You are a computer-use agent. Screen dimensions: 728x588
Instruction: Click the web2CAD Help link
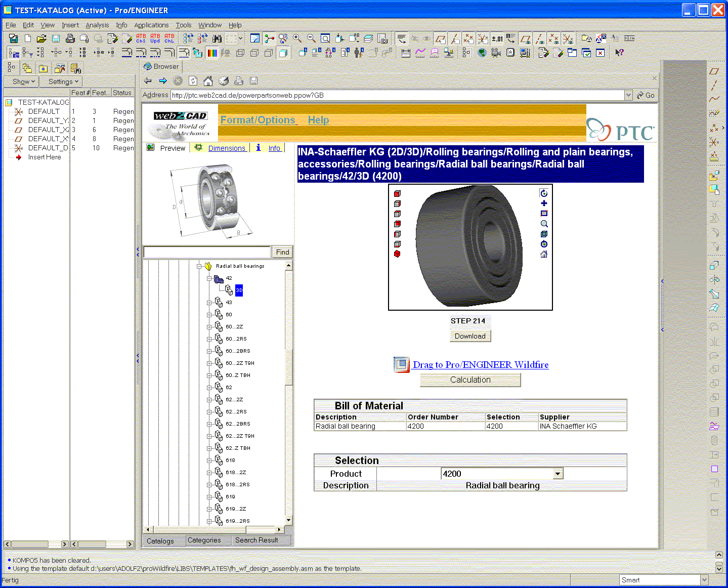point(318,120)
